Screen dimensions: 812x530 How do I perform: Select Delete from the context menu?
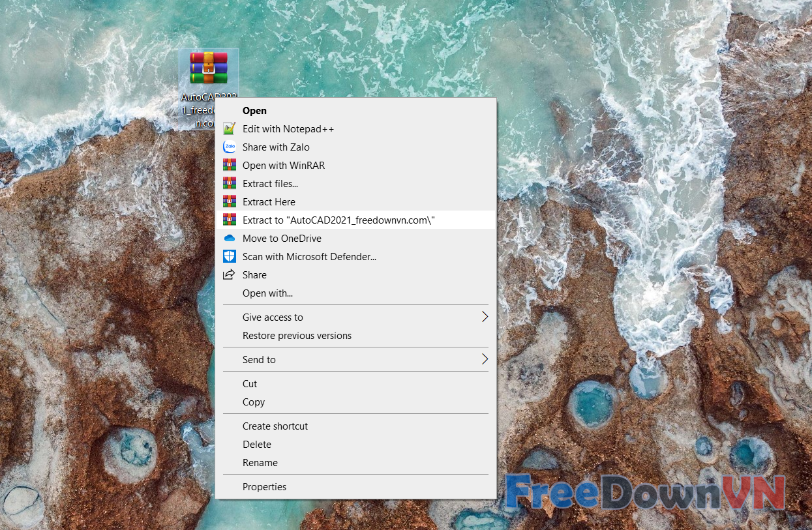[x=257, y=445]
